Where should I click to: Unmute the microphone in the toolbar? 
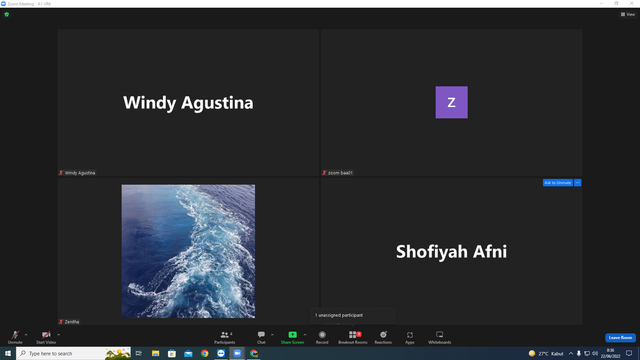(15, 337)
